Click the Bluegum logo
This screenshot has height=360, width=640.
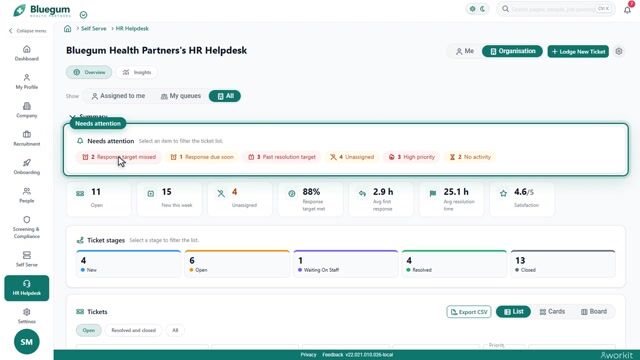tap(42, 10)
